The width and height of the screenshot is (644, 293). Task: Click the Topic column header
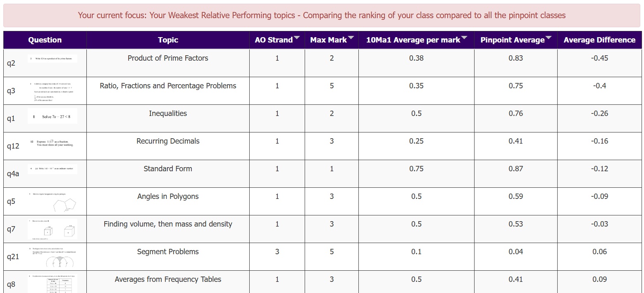click(168, 40)
